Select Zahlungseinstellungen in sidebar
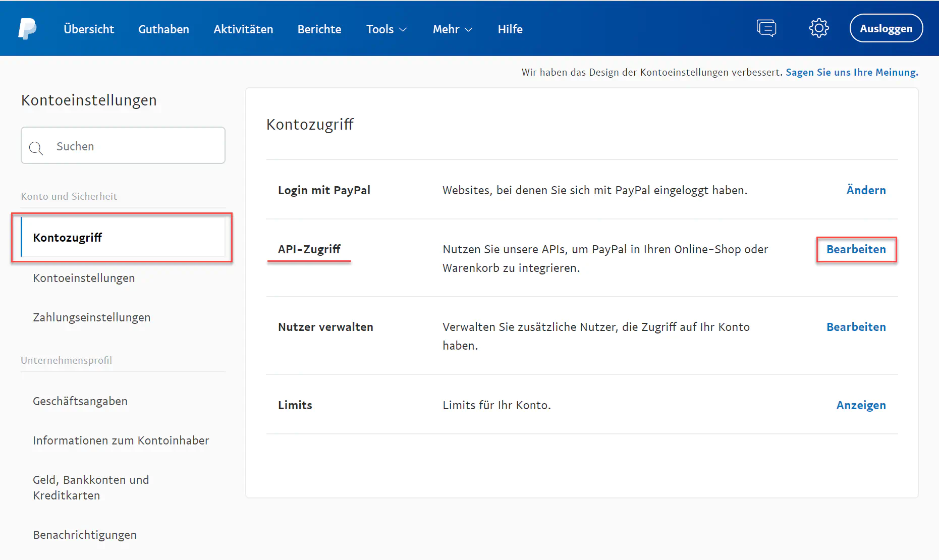This screenshot has height=560, width=939. [x=92, y=317]
